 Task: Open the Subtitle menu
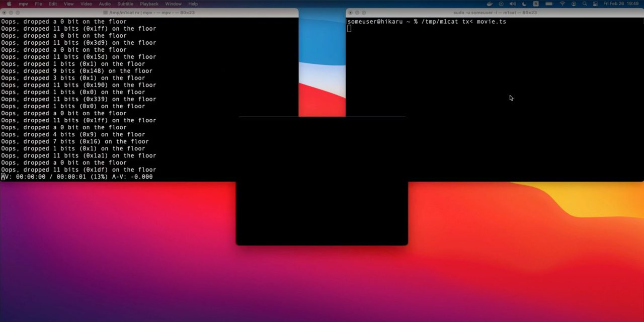click(x=125, y=4)
